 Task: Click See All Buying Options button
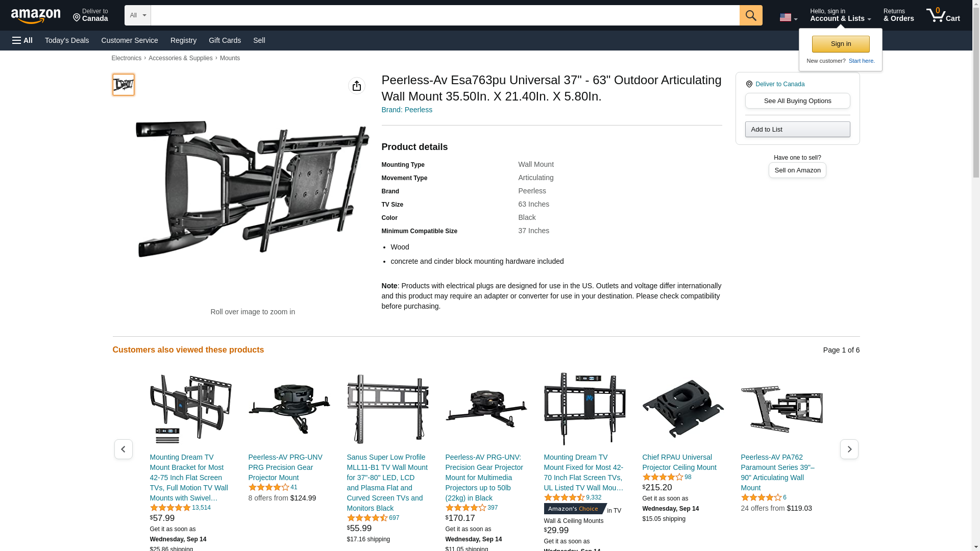coord(797,101)
